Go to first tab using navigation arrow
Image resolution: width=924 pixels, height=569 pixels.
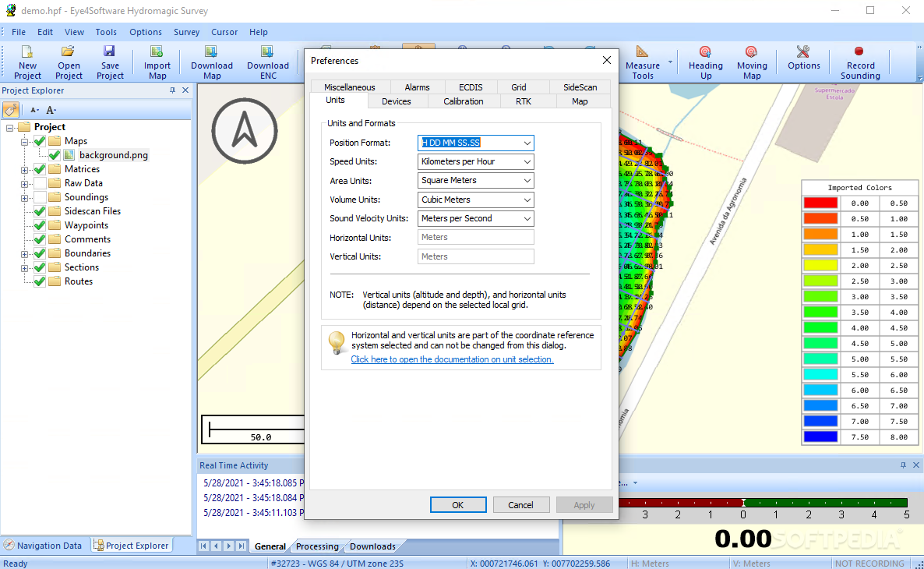[203, 546]
